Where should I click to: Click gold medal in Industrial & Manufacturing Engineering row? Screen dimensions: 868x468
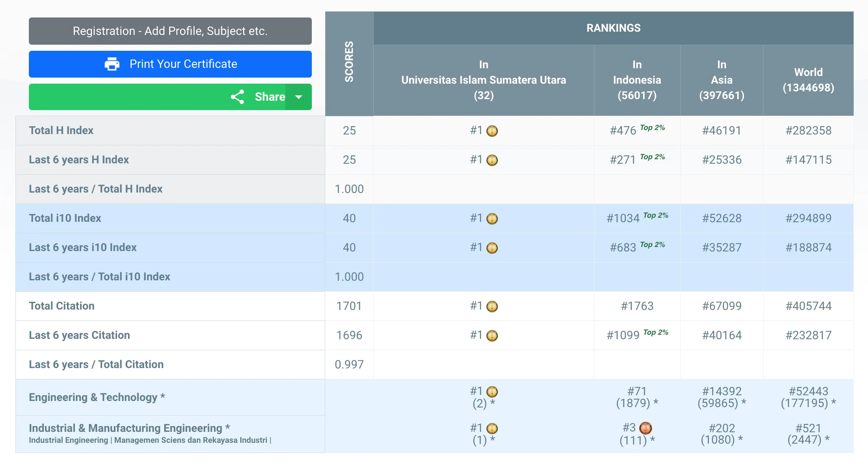point(492,428)
